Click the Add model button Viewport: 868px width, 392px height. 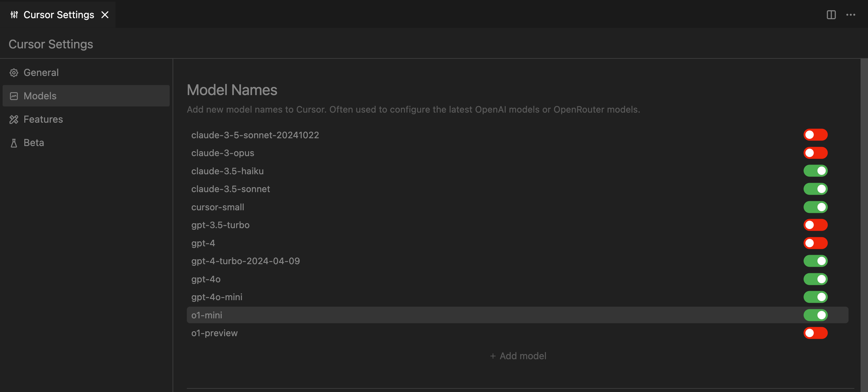518,356
